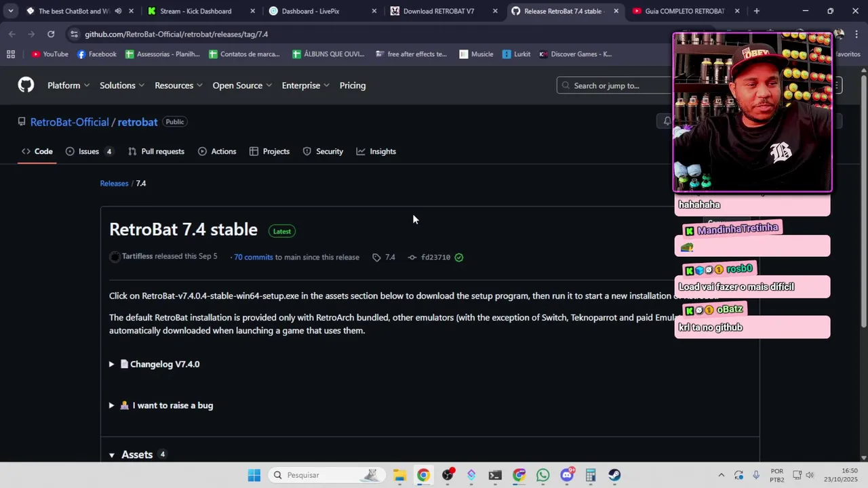Screen dimensions: 868x488
Task: Select the Actions tab
Action: coord(217,151)
